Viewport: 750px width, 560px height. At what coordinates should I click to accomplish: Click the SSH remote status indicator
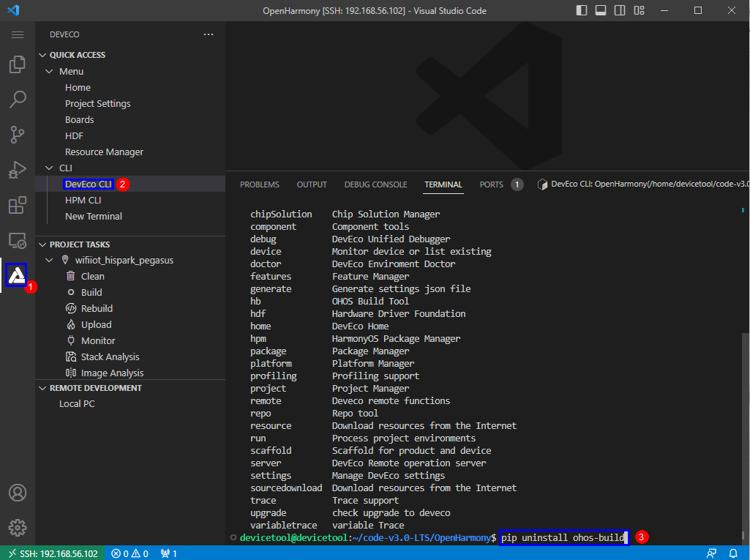(x=53, y=553)
